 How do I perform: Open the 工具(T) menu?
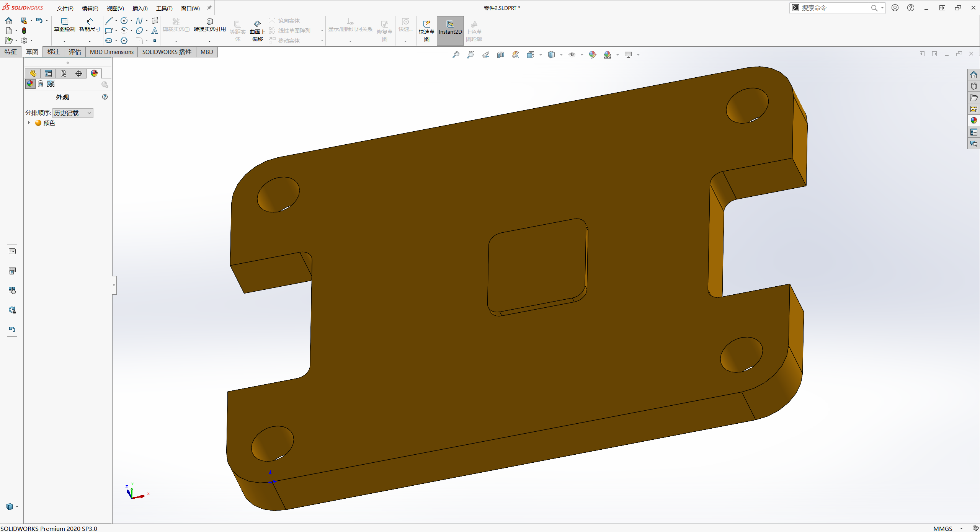pyautogui.click(x=164, y=8)
